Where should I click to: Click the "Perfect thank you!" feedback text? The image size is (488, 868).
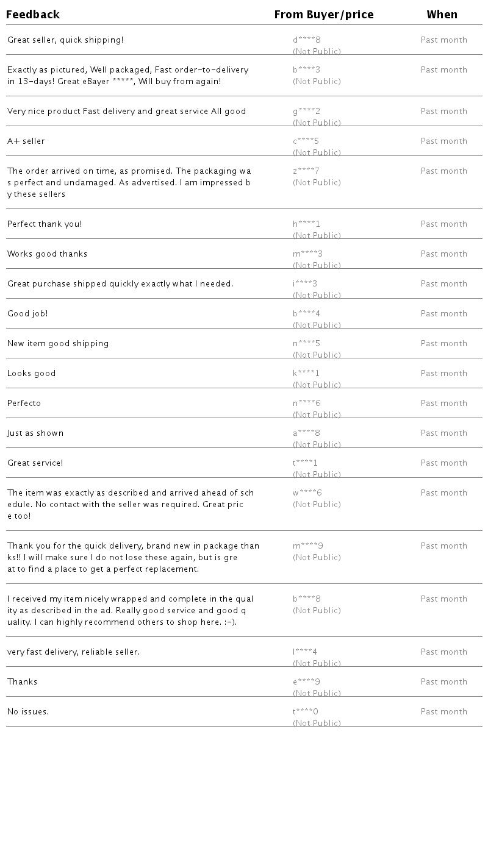pos(45,224)
